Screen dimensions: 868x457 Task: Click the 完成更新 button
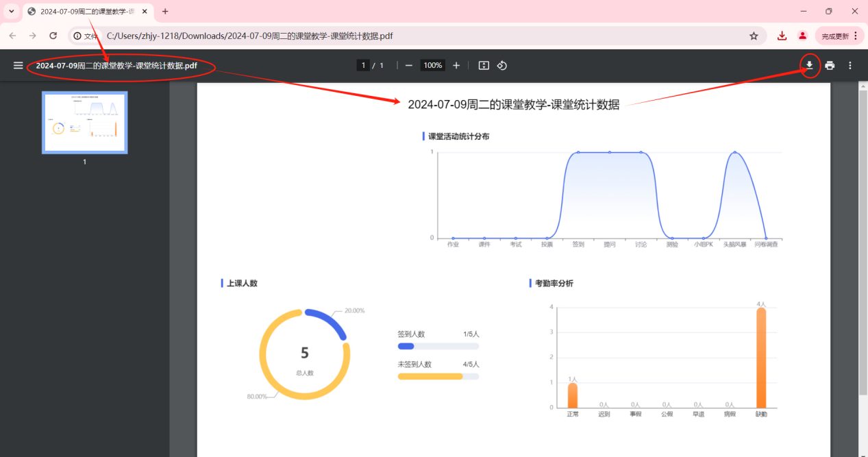coord(835,35)
